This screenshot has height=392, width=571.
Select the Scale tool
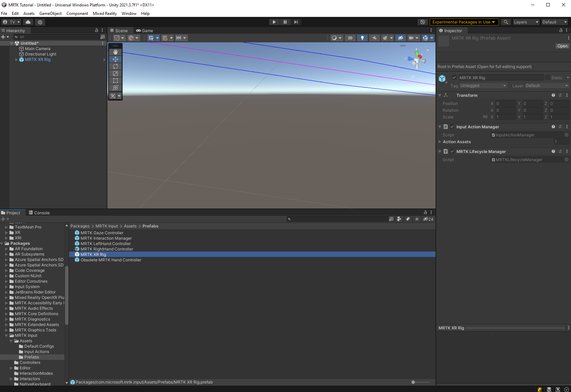pos(115,73)
